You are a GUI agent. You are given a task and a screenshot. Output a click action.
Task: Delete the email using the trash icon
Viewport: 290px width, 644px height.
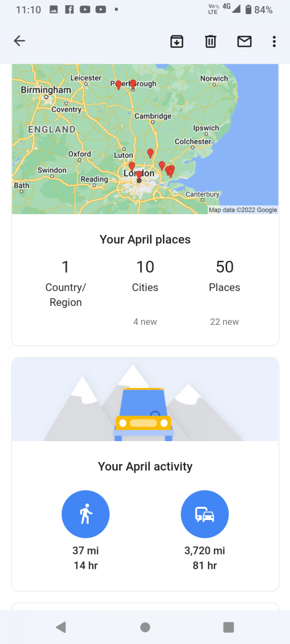point(211,41)
